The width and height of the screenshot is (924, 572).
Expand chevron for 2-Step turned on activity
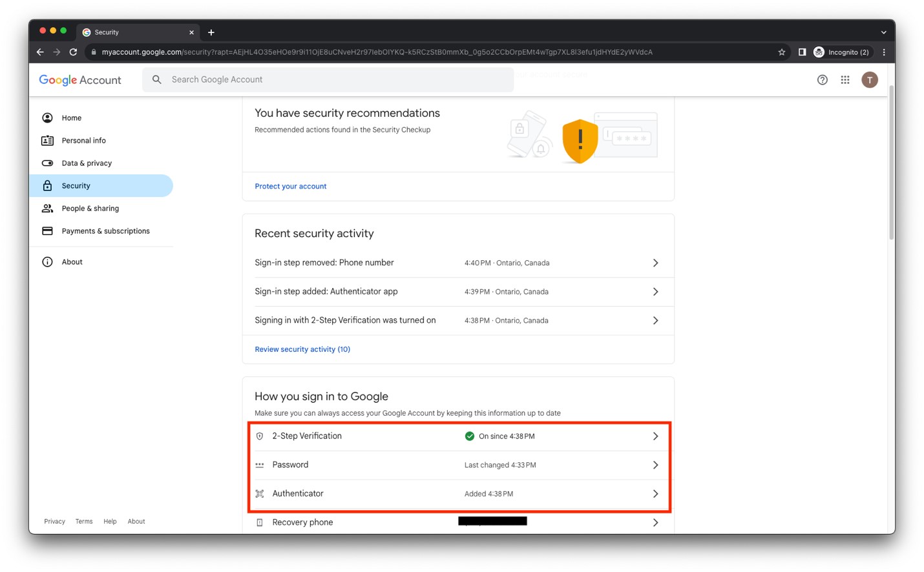(655, 320)
